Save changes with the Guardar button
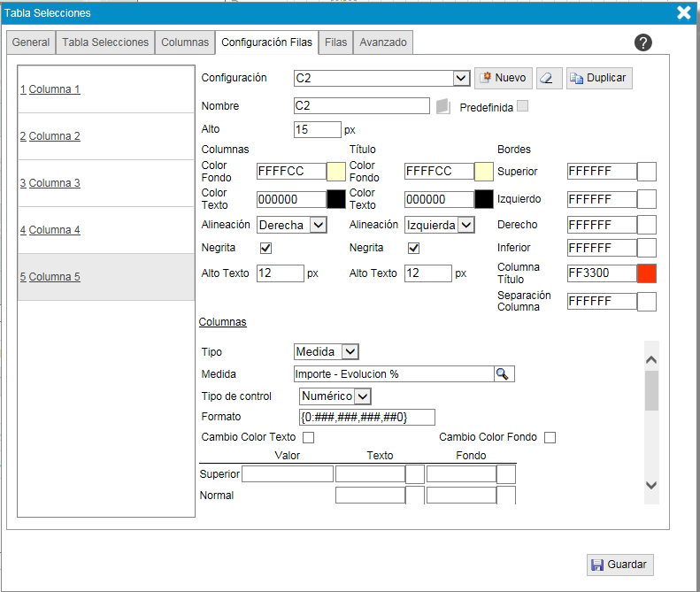Screen dimensions: 700x592 (619, 565)
